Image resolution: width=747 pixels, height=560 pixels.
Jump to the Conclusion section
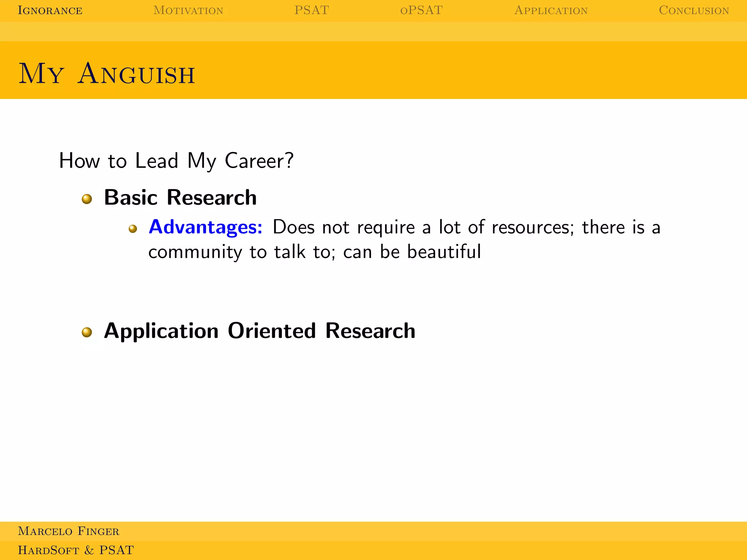tap(694, 10)
